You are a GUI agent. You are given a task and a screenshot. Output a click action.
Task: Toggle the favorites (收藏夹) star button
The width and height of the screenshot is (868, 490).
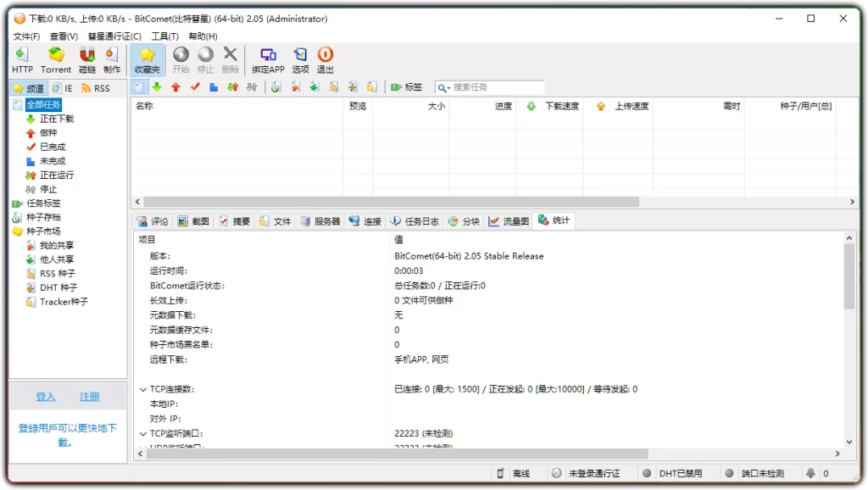[x=147, y=60]
